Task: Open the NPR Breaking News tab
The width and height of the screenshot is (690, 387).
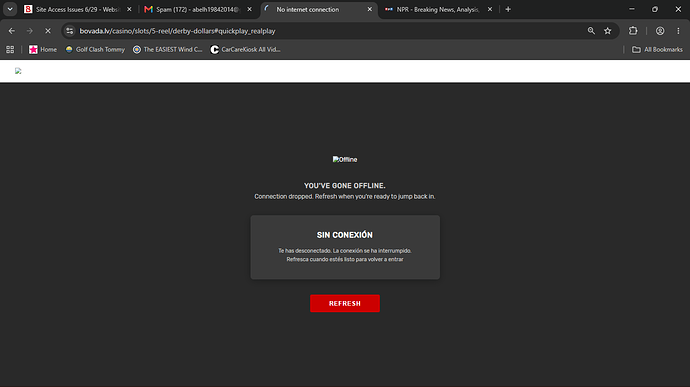Action: [x=437, y=9]
